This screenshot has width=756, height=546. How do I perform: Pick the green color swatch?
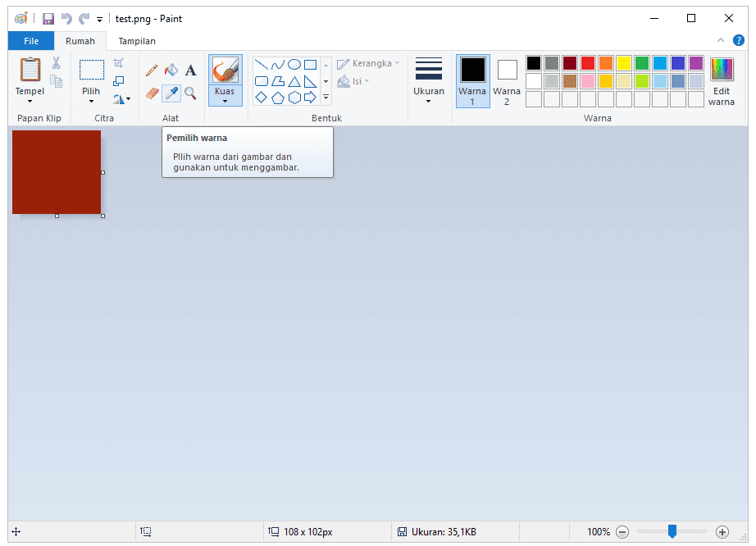tap(642, 63)
